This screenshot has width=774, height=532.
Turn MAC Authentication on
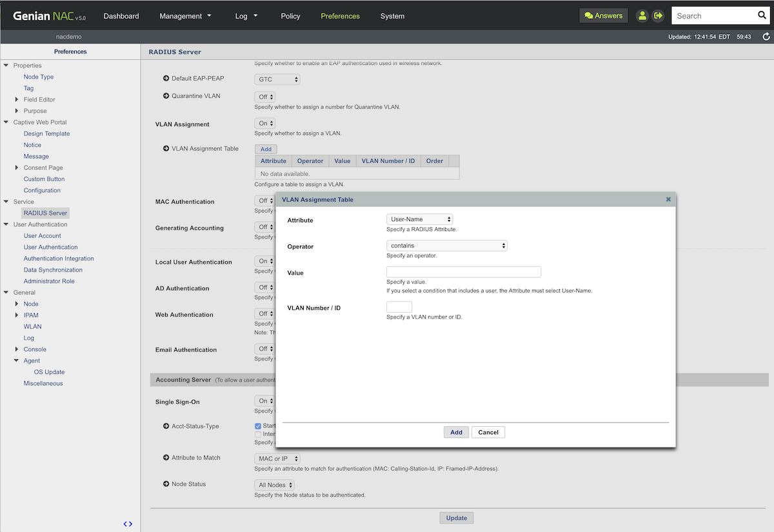[264, 200]
